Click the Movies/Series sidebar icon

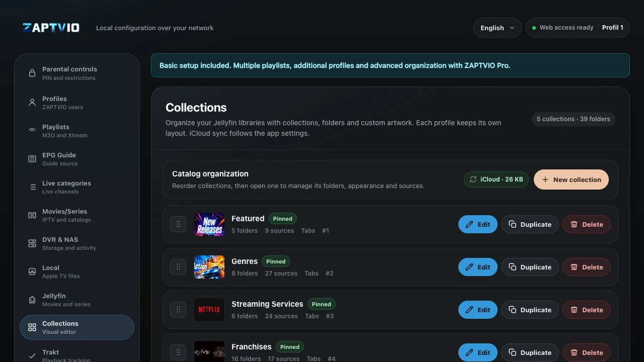pos(32,215)
